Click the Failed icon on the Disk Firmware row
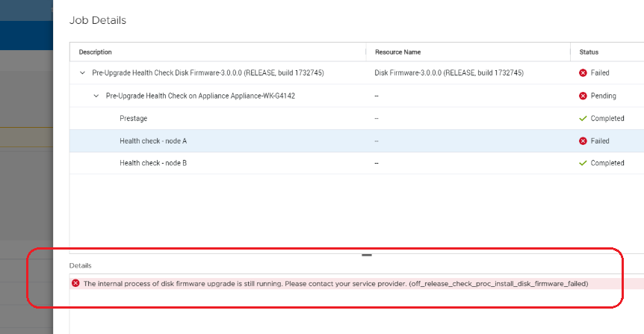 coord(583,72)
